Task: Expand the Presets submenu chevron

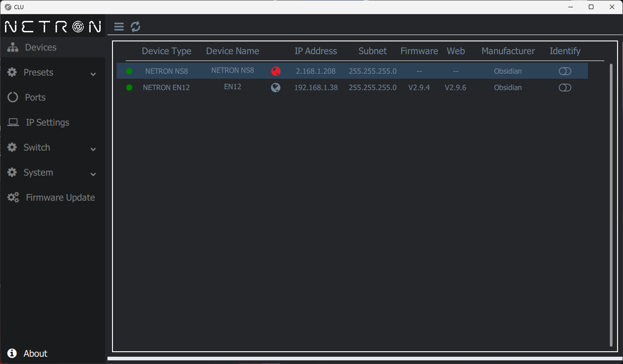Action: 93,74
